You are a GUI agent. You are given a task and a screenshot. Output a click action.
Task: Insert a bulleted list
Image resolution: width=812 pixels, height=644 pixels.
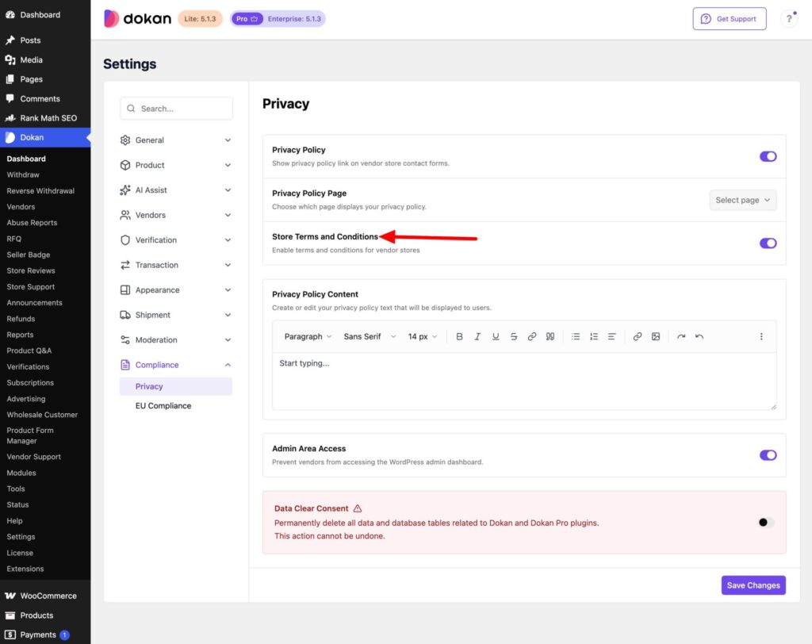coord(576,337)
